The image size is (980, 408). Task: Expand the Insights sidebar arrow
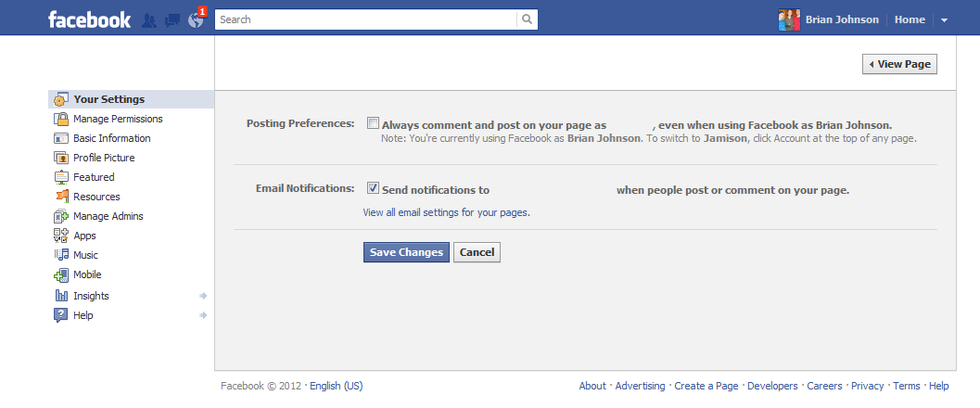[x=202, y=296]
